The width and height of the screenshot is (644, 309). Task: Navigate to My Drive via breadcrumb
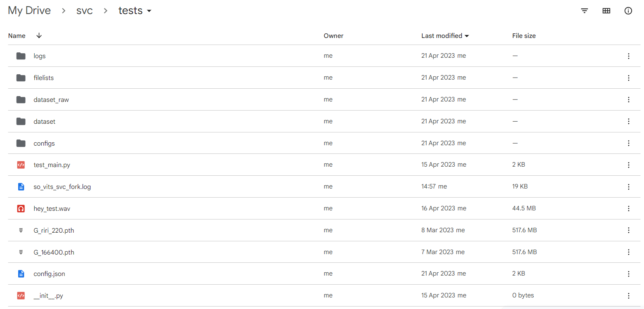(x=29, y=10)
